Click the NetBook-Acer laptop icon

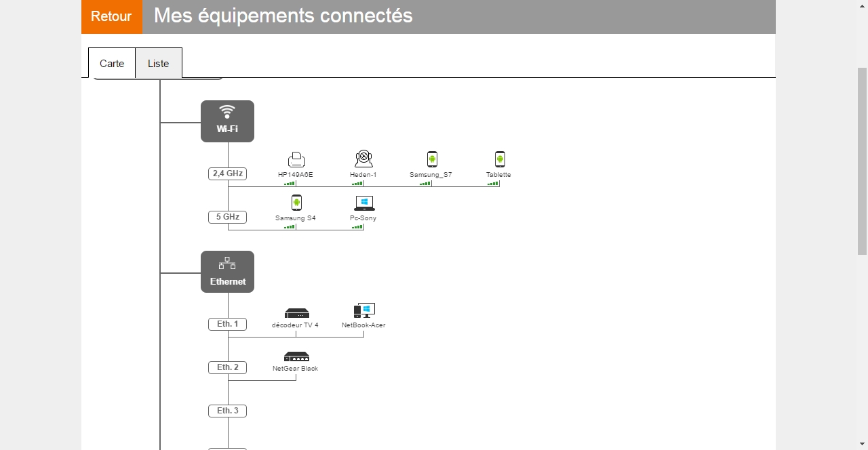click(363, 310)
